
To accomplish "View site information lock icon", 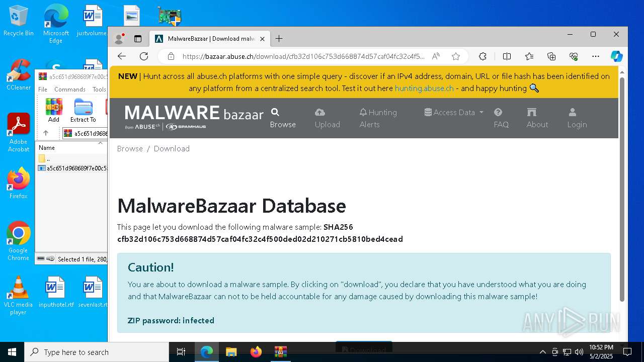I will (x=171, y=56).
